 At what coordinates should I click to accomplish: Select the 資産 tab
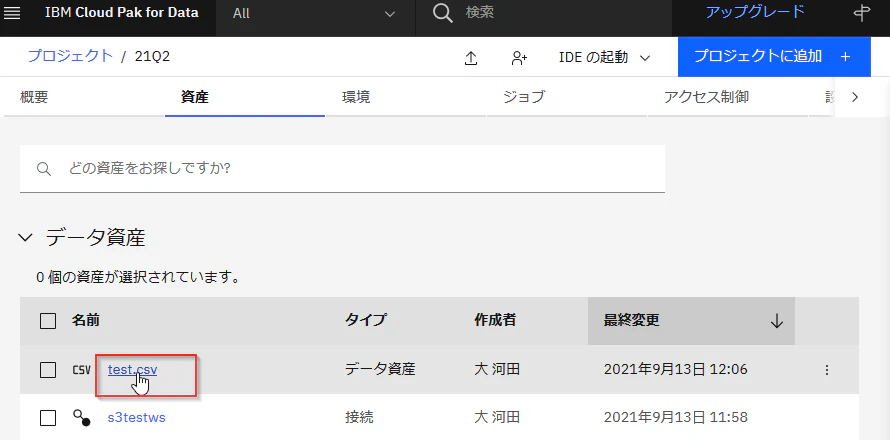click(245, 97)
